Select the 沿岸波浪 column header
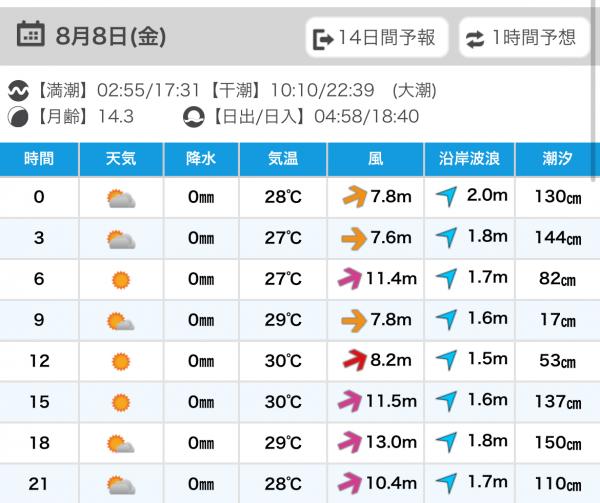Viewport: 600px width, 503px height. pyautogui.click(x=470, y=159)
